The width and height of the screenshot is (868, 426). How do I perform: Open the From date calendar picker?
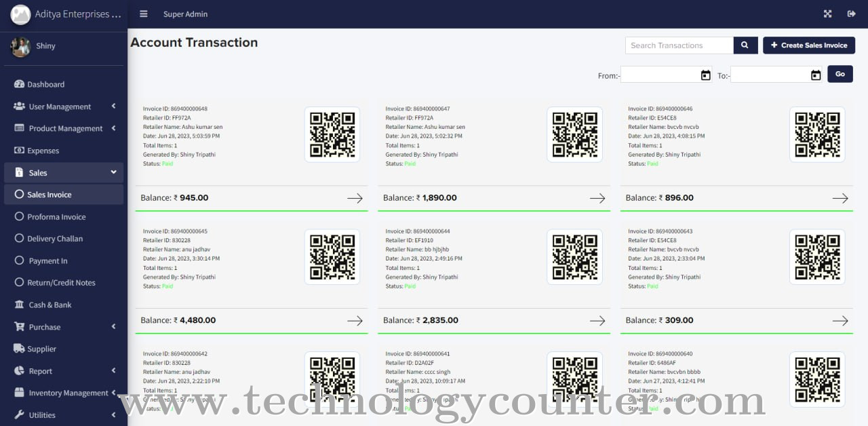[x=705, y=75]
